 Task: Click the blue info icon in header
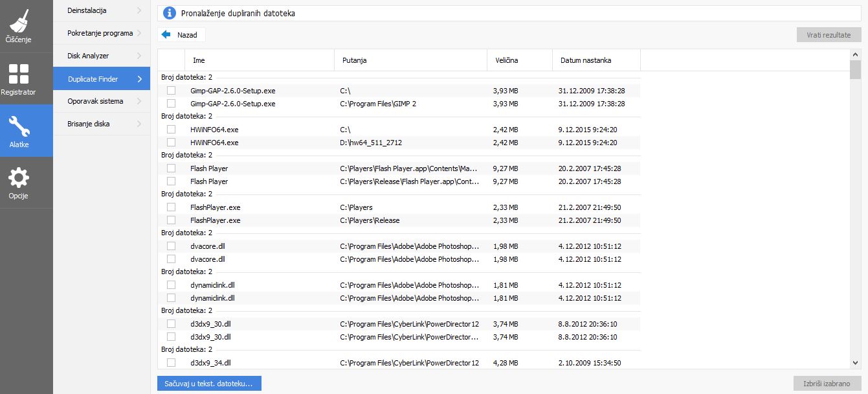click(170, 13)
